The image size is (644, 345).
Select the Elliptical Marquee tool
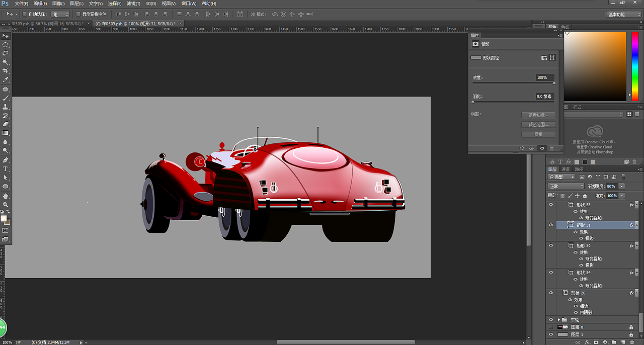(x=6, y=45)
